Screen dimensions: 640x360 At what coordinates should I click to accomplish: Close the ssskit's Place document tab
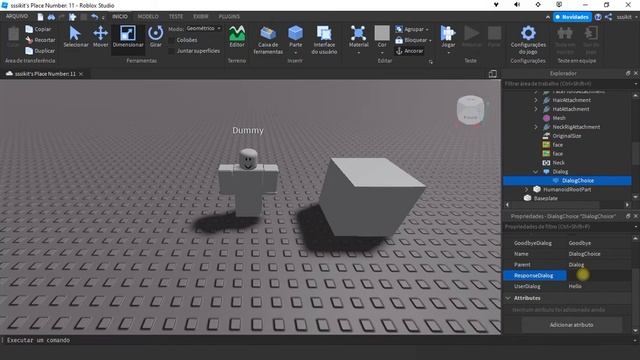click(81, 74)
